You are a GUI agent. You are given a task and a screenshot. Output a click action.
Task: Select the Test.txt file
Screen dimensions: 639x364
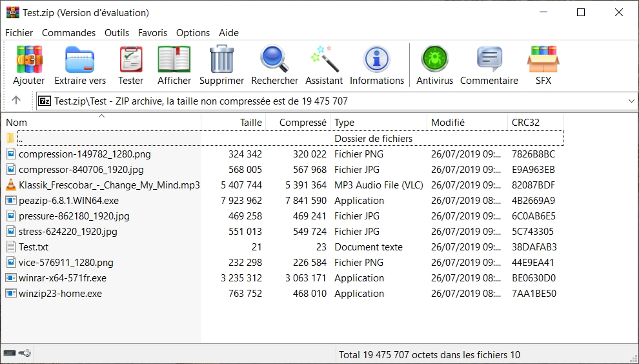pyautogui.click(x=34, y=247)
